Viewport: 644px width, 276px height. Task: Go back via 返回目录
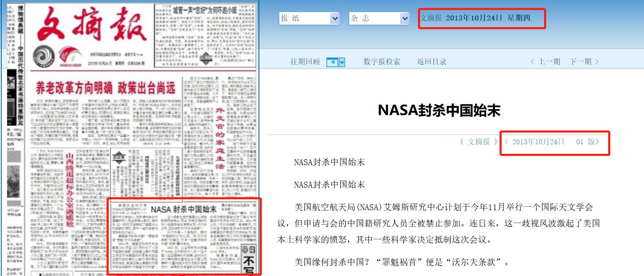pos(432,62)
